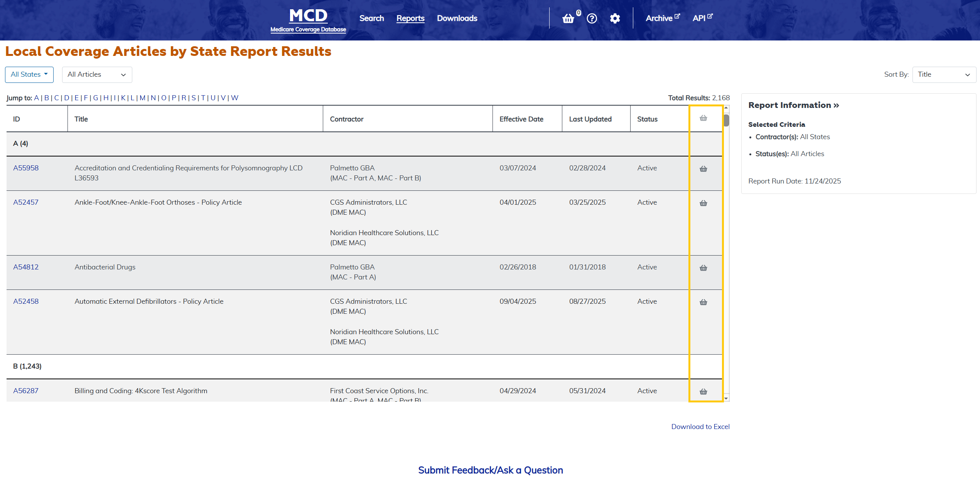Click scroll down arrow of results table

pyautogui.click(x=726, y=398)
